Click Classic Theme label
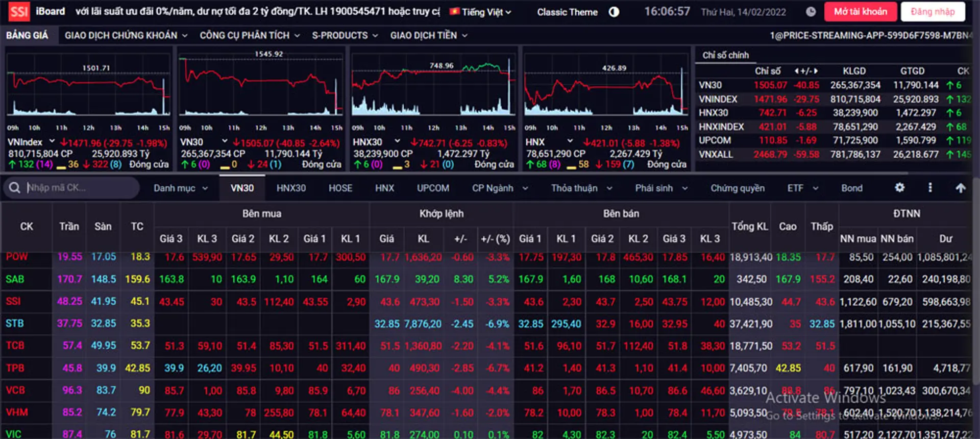The width and height of the screenshot is (980, 439). tap(567, 12)
